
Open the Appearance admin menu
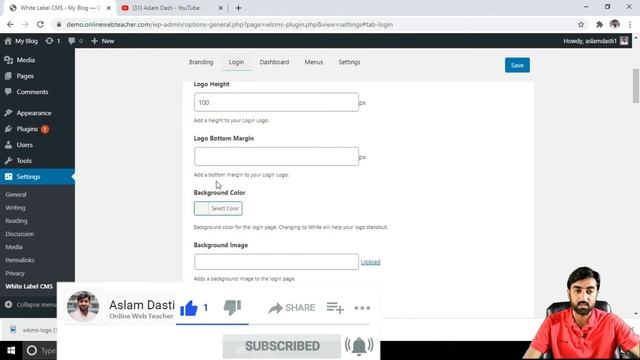34,113
